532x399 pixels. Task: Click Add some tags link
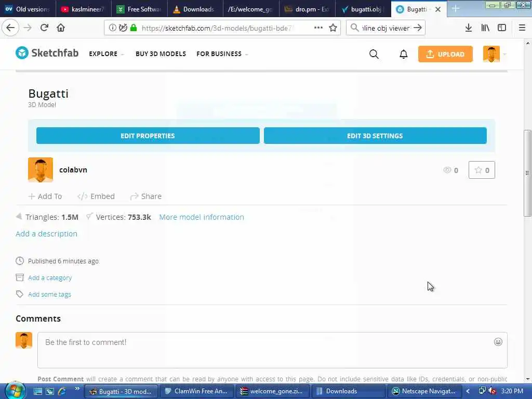click(49, 295)
